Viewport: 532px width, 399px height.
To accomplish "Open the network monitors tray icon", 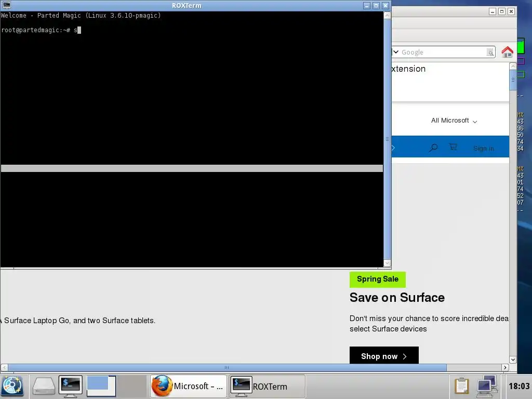I will [487, 386].
